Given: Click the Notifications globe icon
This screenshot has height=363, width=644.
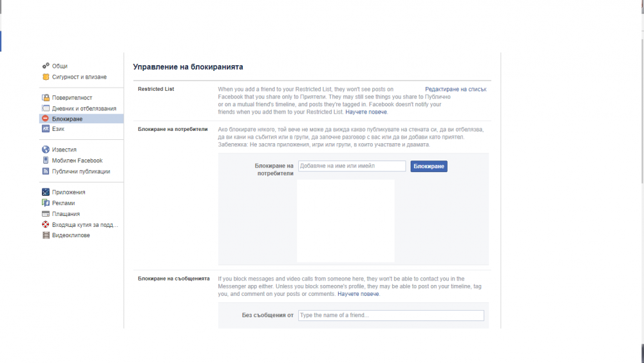Looking at the screenshot, I should pos(46,149).
